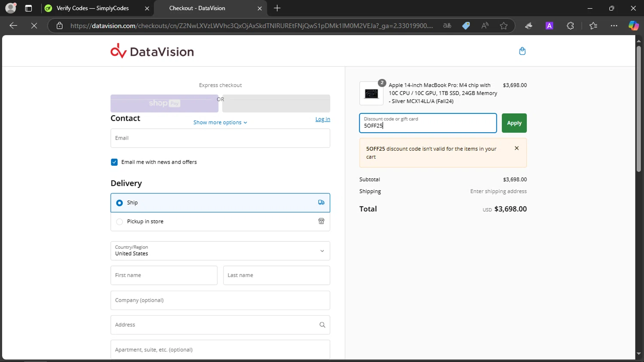Expand Show more options
The height and width of the screenshot is (362, 644).
pos(220,122)
